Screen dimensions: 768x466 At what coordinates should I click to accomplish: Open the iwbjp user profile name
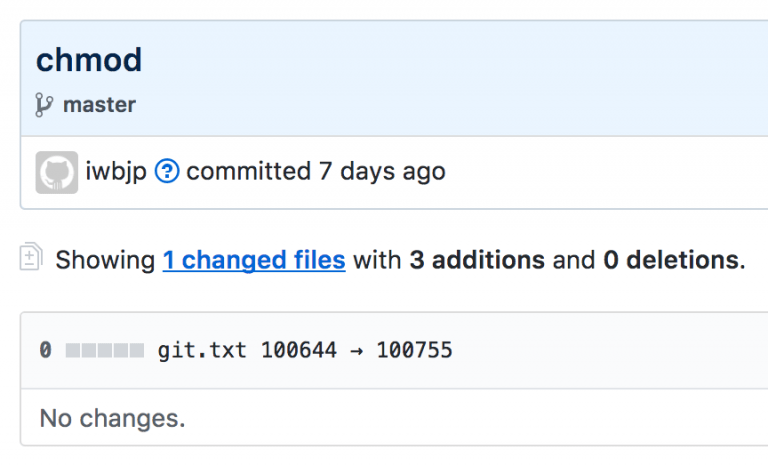coord(116,172)
